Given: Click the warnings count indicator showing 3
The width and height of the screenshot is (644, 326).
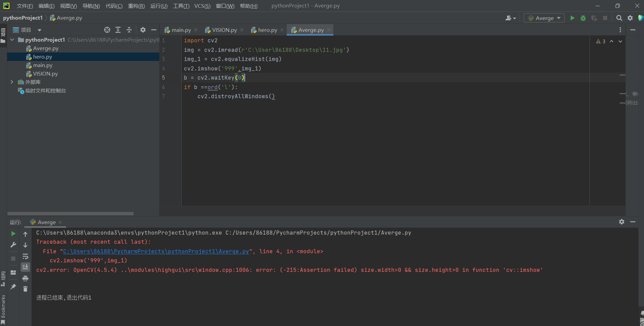Looking at the screenshot, I should point(601,41).
